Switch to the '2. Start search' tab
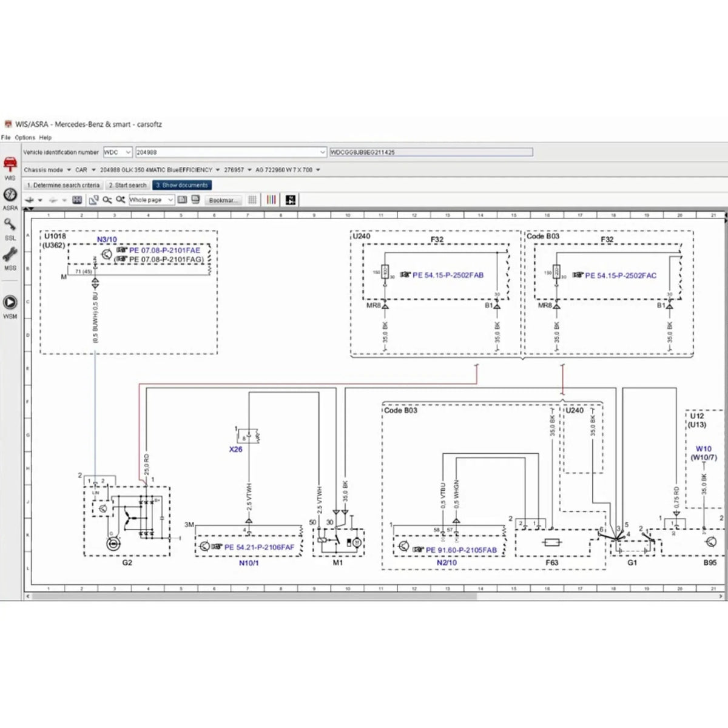This screenshot has width=728, height=728. pos(127,185)
